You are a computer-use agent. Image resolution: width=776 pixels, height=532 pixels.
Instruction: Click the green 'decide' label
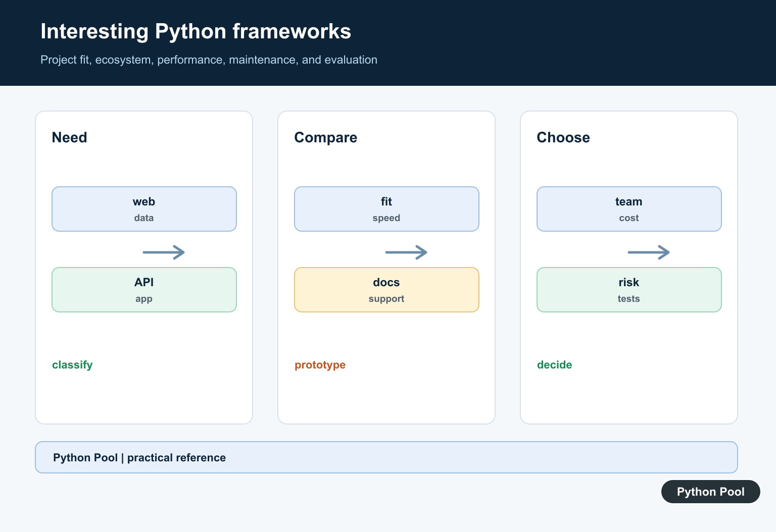point(554,365)
